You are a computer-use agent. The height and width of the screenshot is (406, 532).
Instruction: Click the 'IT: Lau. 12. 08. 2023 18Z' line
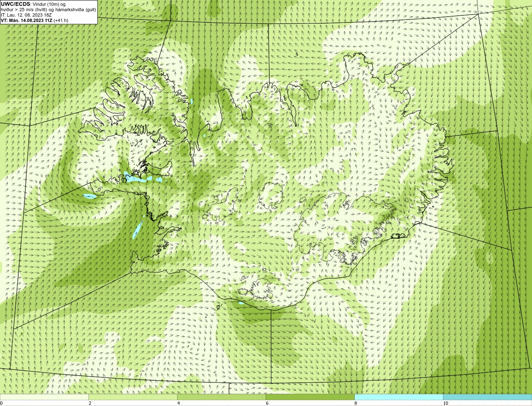coord(26,15)
